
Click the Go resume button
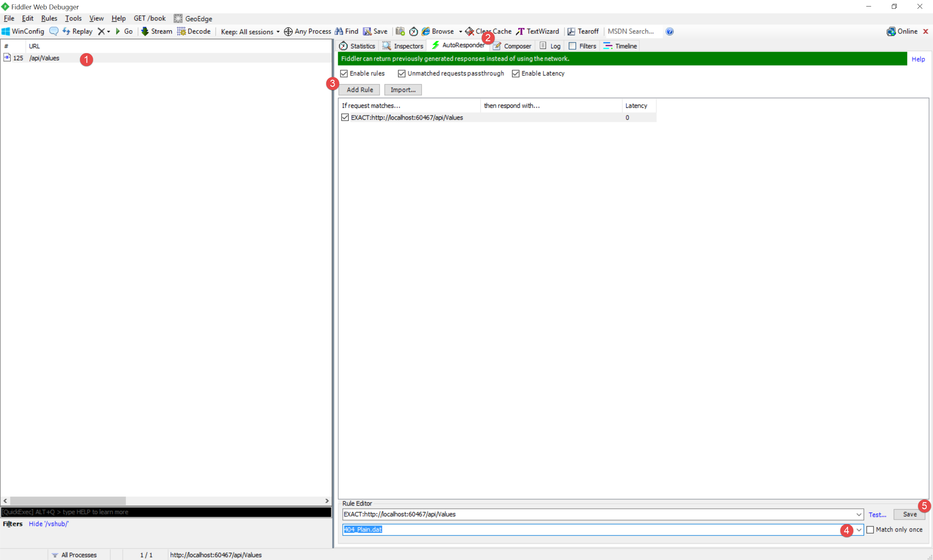(124, 31)
